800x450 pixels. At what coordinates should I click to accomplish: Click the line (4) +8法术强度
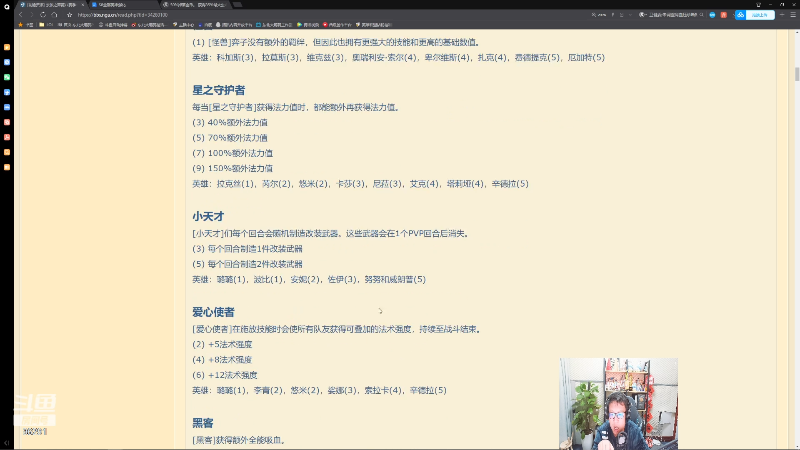[222, 360]
